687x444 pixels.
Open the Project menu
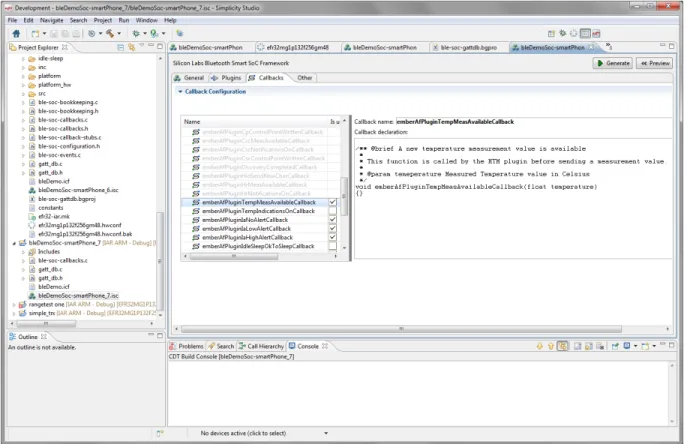pos(103,20)
